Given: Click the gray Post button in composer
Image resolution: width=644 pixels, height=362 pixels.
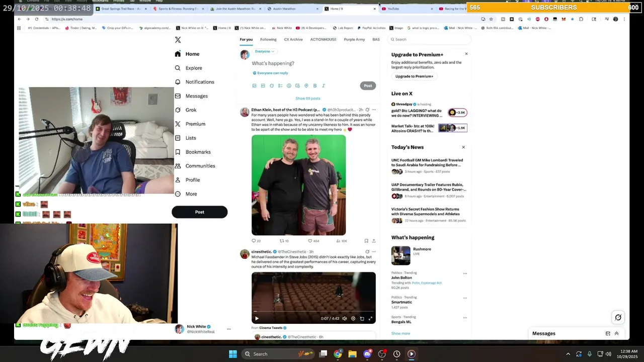Looking at the screenshot, I should (368, 86).
